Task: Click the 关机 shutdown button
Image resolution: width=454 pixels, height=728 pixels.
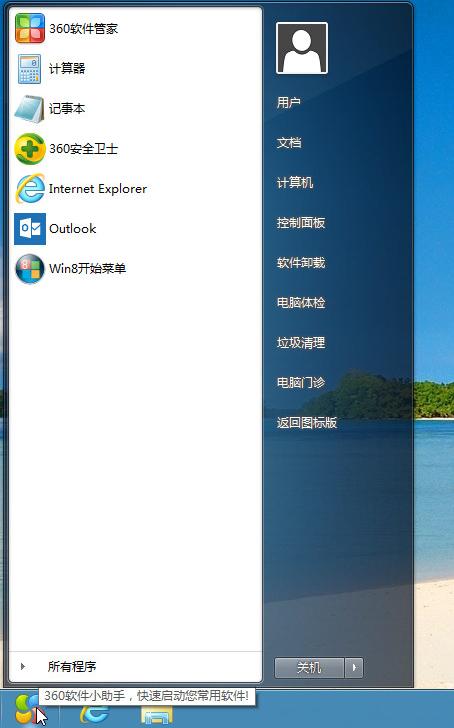Action: [309, 668]
